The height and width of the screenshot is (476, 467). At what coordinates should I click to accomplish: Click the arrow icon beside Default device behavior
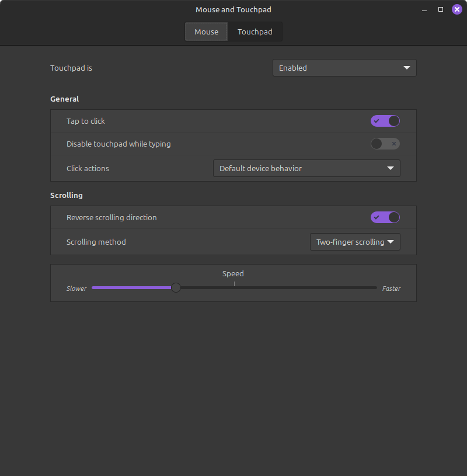[391, 168]
